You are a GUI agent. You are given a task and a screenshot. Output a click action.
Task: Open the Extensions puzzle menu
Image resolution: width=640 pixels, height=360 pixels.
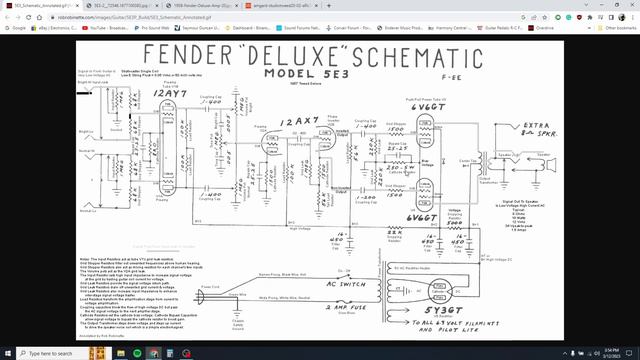pos(590,18)
